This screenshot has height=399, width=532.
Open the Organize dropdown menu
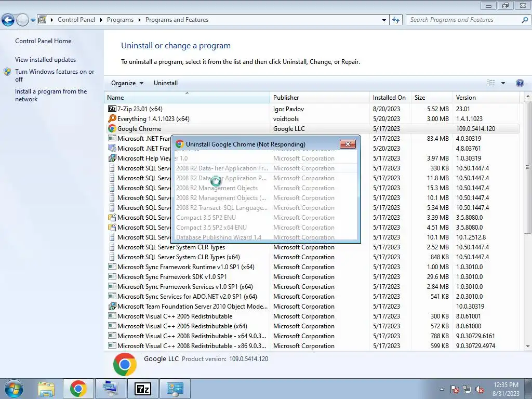point(127,83)
